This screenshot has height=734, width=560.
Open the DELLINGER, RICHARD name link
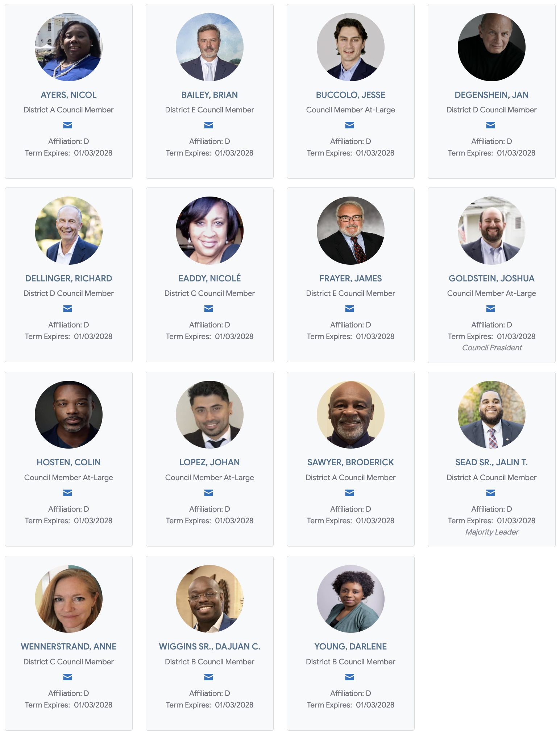69,279
